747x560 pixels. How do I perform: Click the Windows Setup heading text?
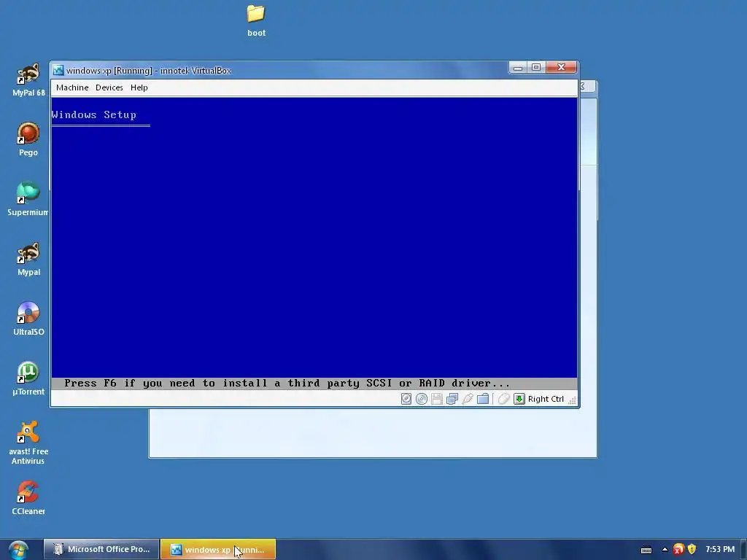[x=94, y=114]
